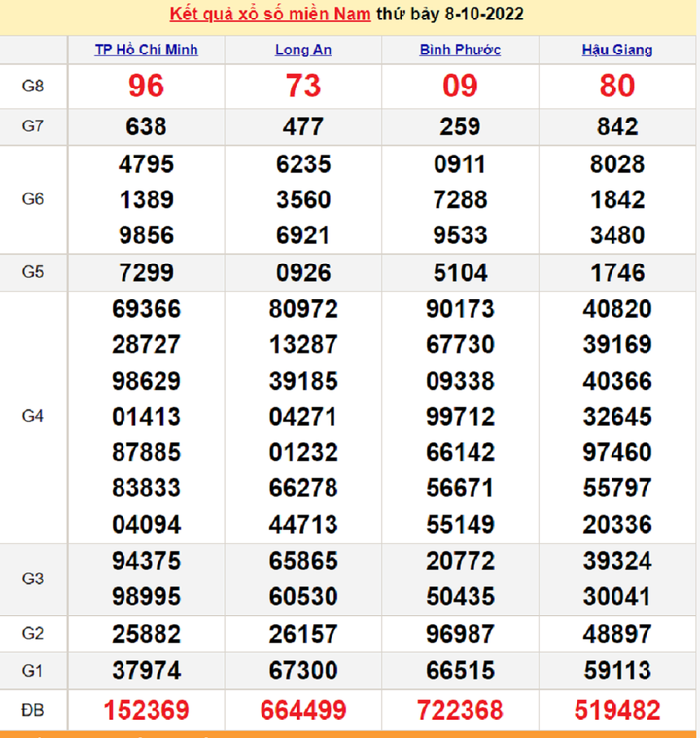The width and height of the screenshot is (700, 738).
Task: Click special prize number 152369
Action: click(146, 711)
